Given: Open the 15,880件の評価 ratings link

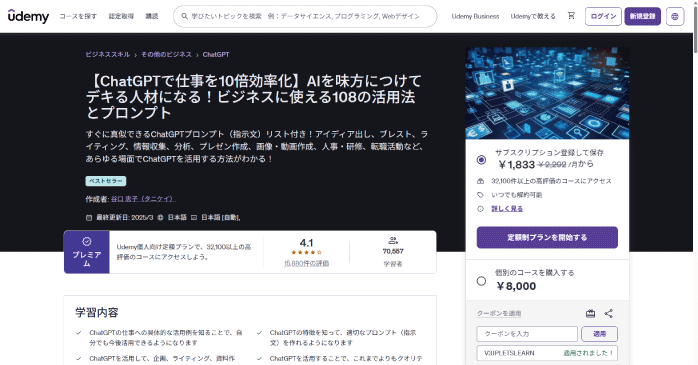Looking at the screenshot, I should [306, 264].
